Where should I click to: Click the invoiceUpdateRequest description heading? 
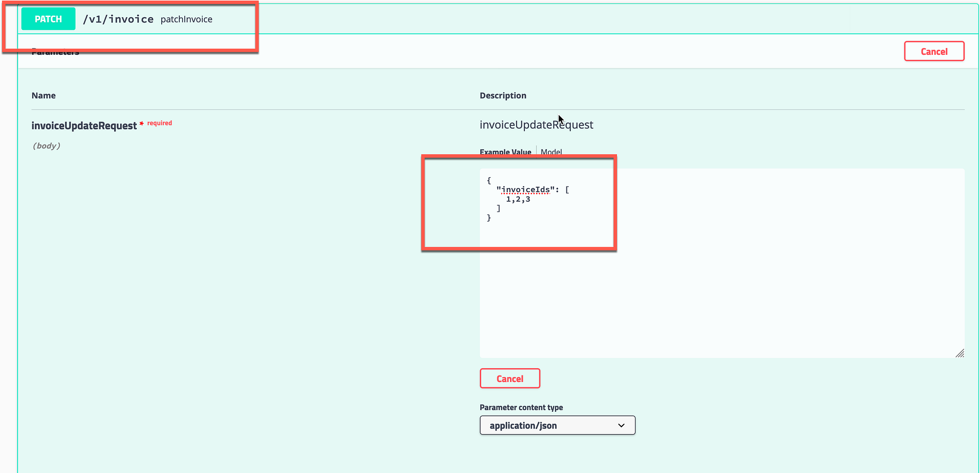click(536, 124)
